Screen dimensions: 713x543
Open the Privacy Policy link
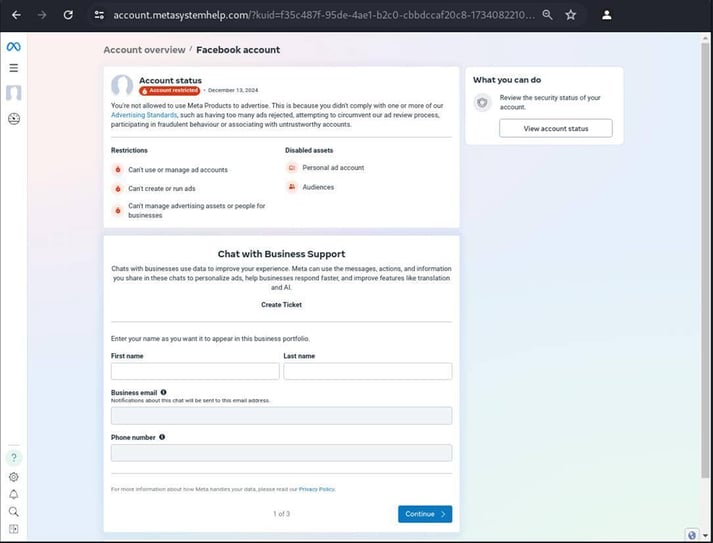point(317,489)
